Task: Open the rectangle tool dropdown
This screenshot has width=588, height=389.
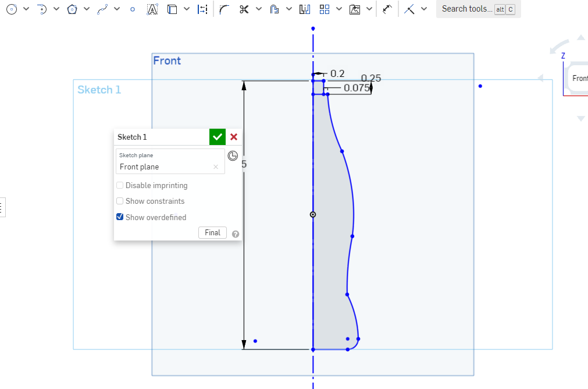Action: click(x=186, y=9)
